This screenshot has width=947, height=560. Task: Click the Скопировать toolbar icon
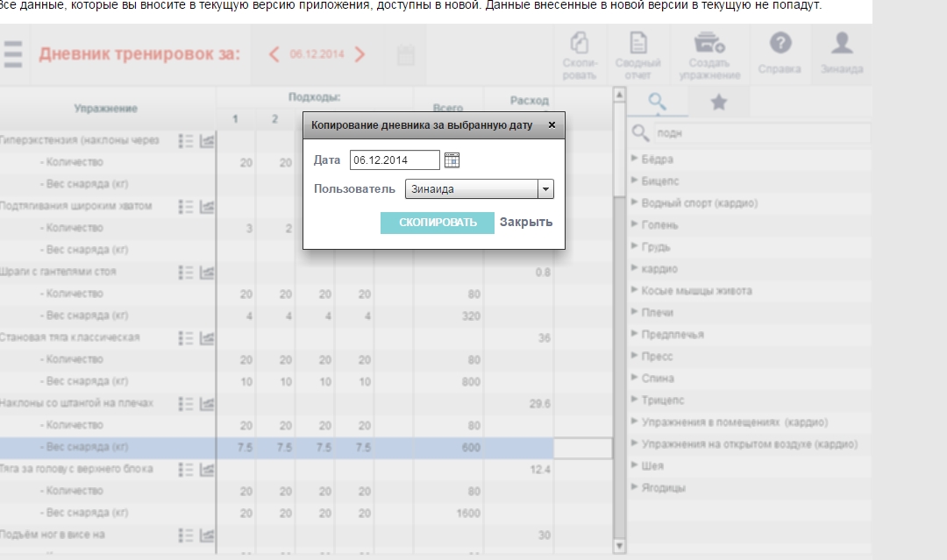click(580, 54)
